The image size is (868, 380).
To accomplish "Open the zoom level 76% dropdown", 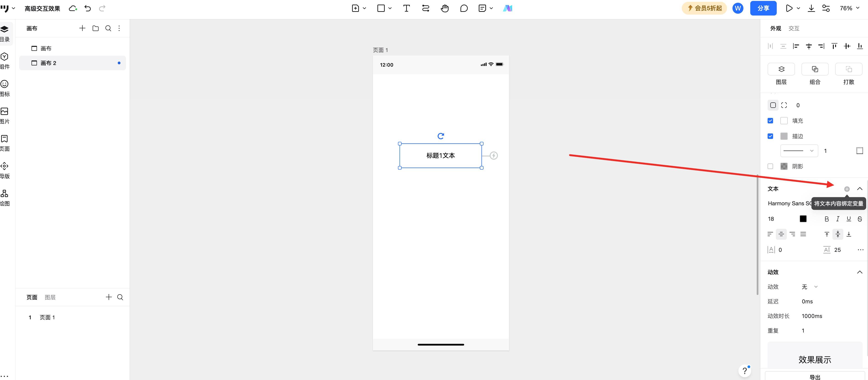I will coord(850,8).
